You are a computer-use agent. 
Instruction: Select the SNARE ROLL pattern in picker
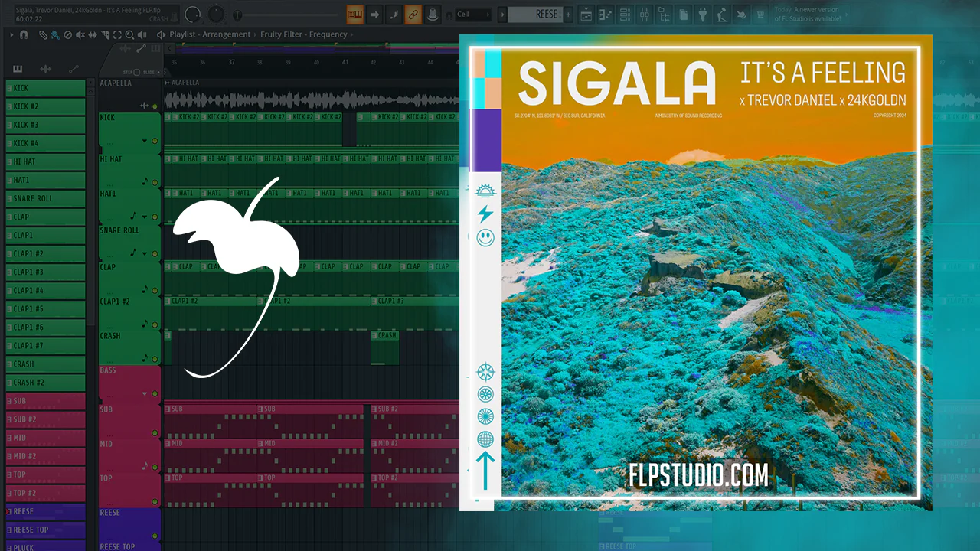click(45, 198)
